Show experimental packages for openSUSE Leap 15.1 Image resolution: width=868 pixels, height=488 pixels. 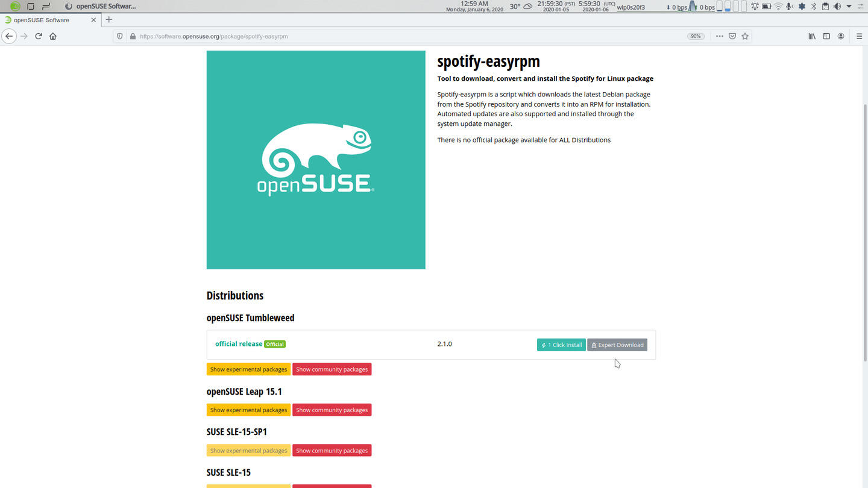click(x=248, y=410)
